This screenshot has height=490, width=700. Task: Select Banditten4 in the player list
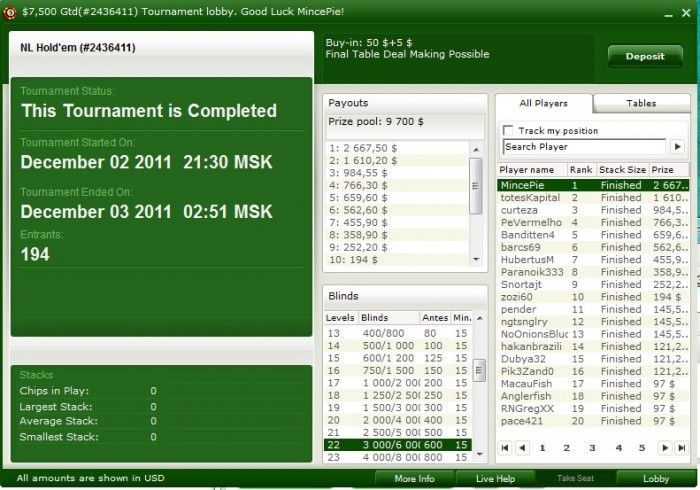coord(593,235)
